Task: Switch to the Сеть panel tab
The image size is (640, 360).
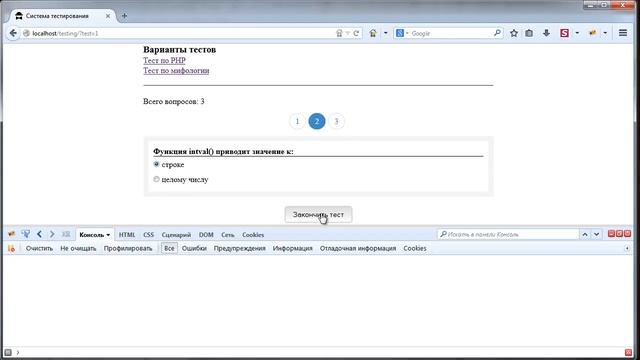Action: click(228, 235)
